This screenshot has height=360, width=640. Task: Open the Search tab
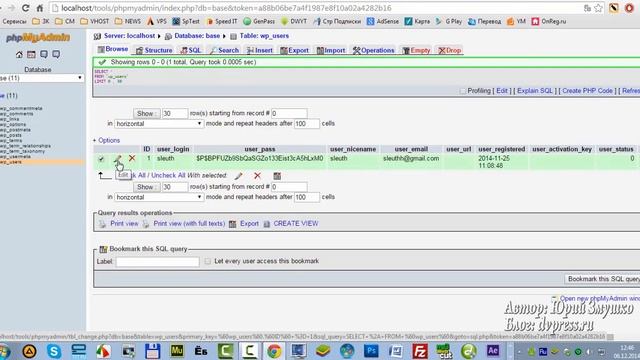coord(224,50)
